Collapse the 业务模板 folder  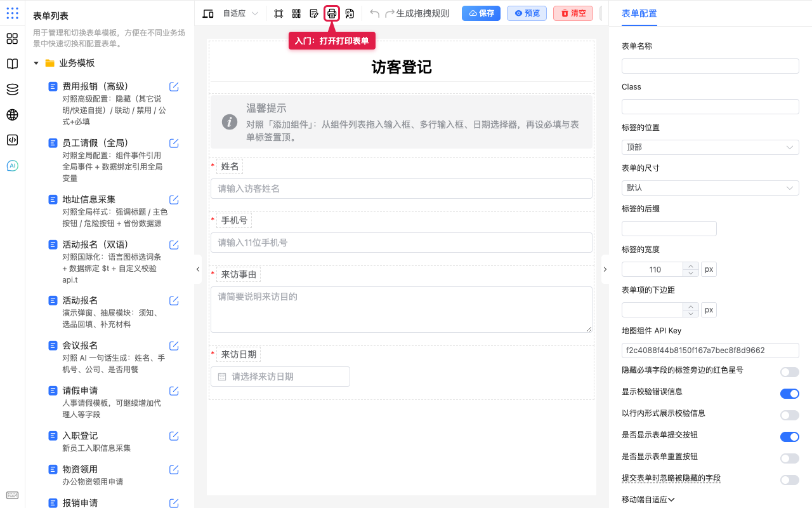[x=36, y=63]
